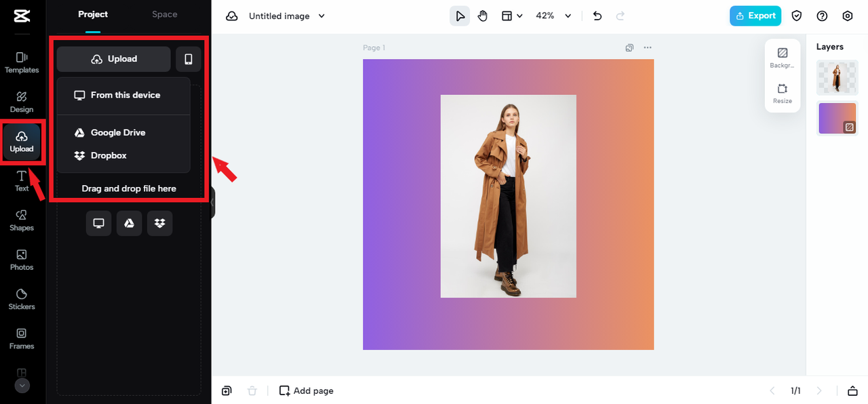
Task: Switch to the Space tab
Action: click(x=165, y=14)
